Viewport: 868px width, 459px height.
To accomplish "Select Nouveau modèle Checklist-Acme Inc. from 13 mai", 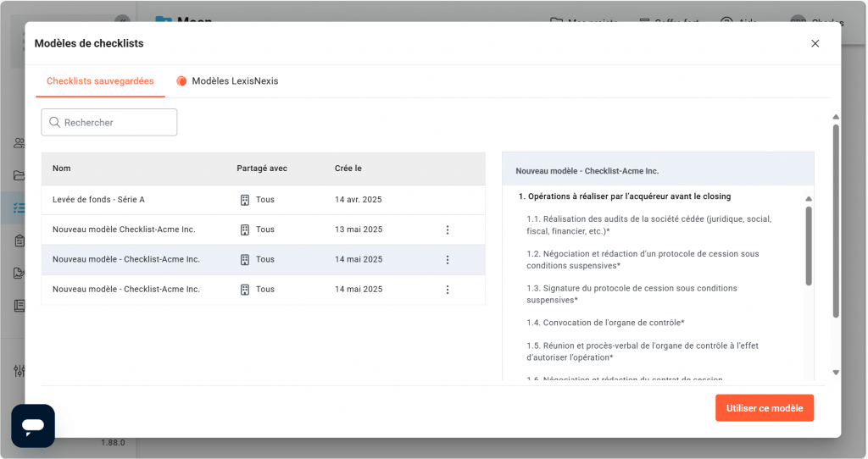I will [124, 229].
